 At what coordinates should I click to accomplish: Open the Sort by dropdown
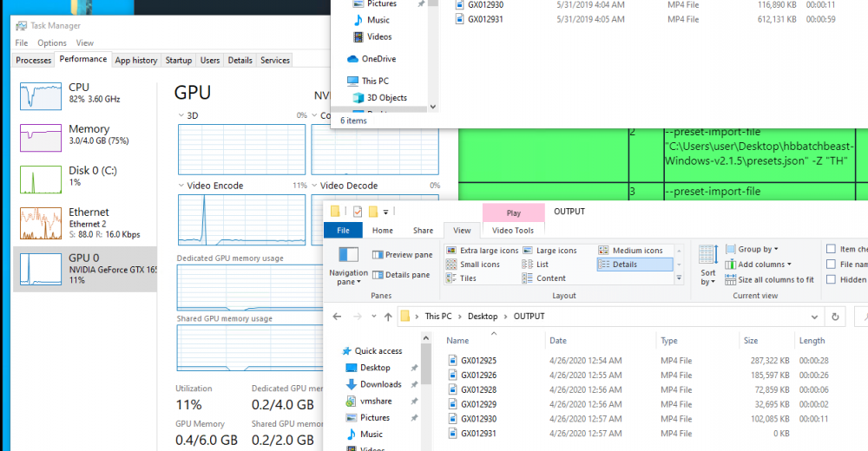tap(708, 265)
